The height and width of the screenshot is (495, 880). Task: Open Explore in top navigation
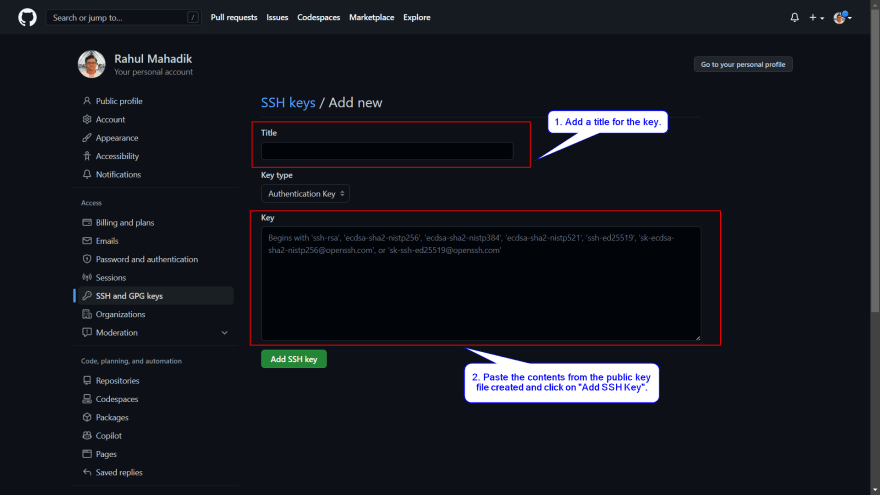[417, 17]
